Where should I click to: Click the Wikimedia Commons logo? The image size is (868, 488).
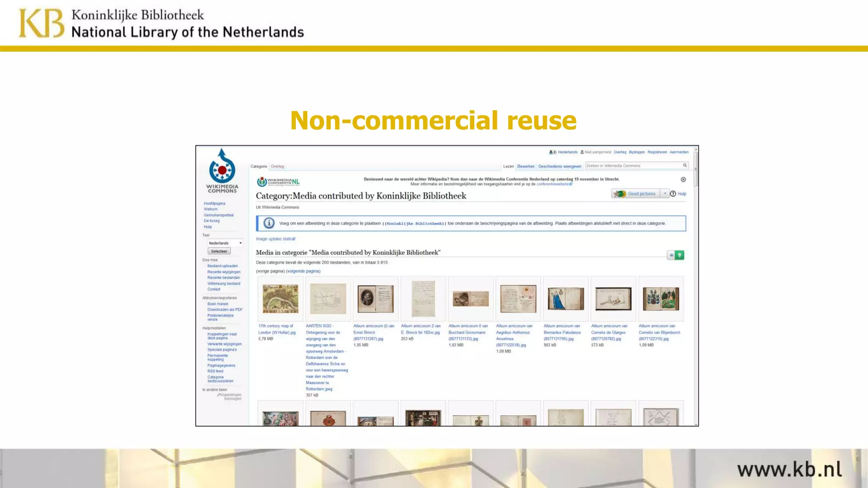tap(222, 170)
